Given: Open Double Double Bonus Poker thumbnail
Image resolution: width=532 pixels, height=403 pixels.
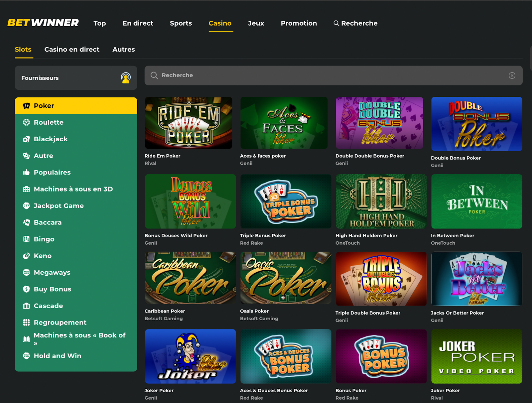Looking at the screenshot, I should [x=379, y=123].
